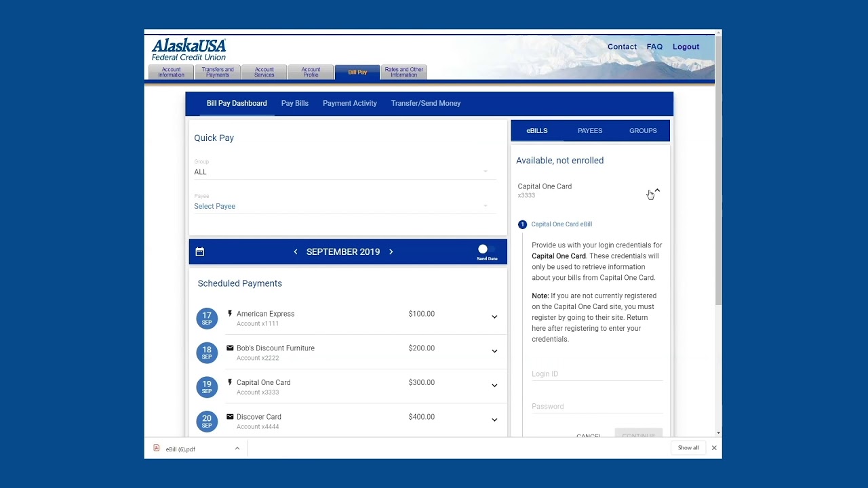The image size is (868, 488).
Task: Collapse the Capital One Card eBill panel
Action: (657, 190)
